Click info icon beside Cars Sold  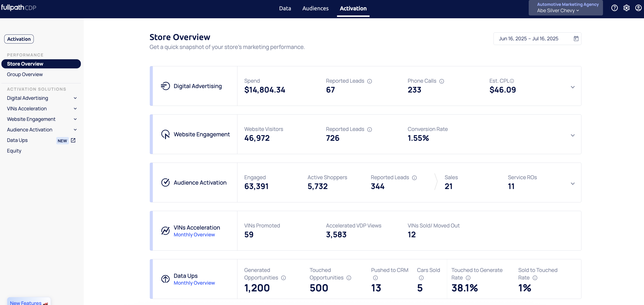421,278
